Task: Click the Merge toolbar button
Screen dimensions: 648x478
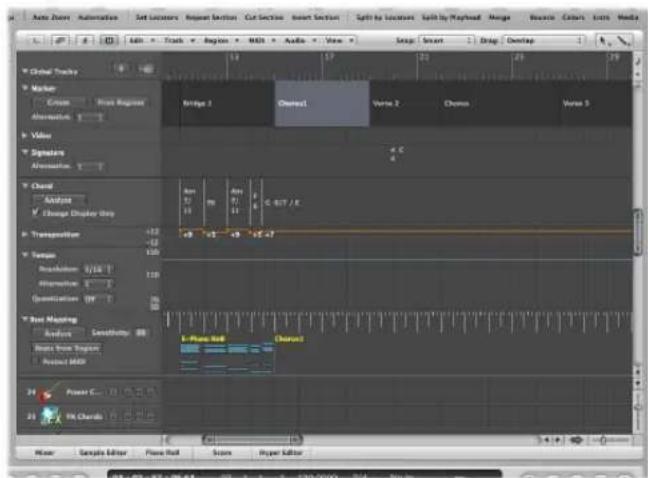Action: (x=499, y=17)
